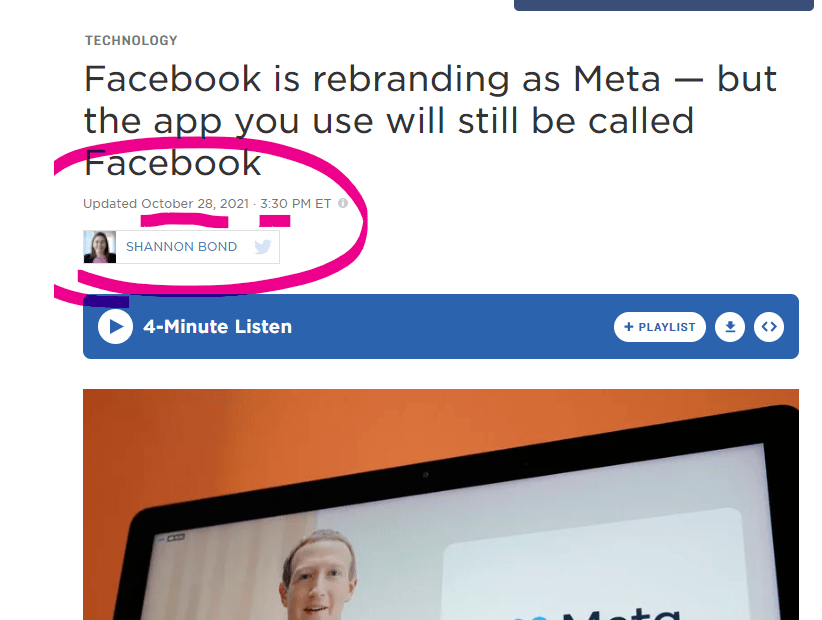
Task: Click the Facebook rebranding headline
Action: click(430, 121)
